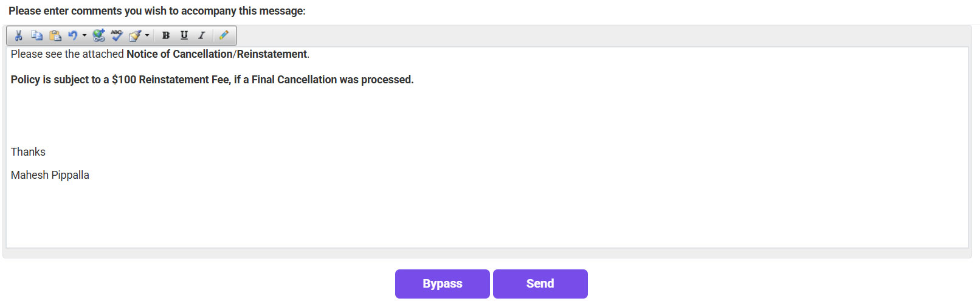Open the Undo history dropdown arrow
Viewport: 980px width, 301px height.
point(85,35)
